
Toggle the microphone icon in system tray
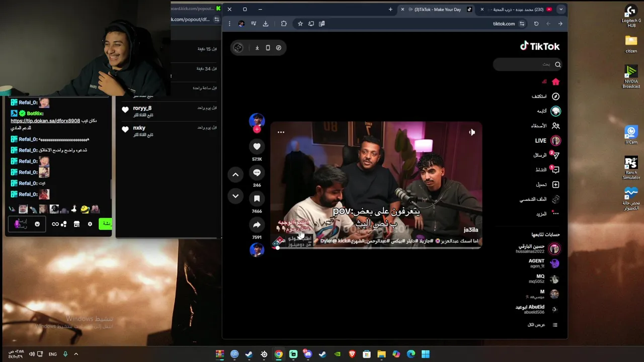(x=65, y=354)
